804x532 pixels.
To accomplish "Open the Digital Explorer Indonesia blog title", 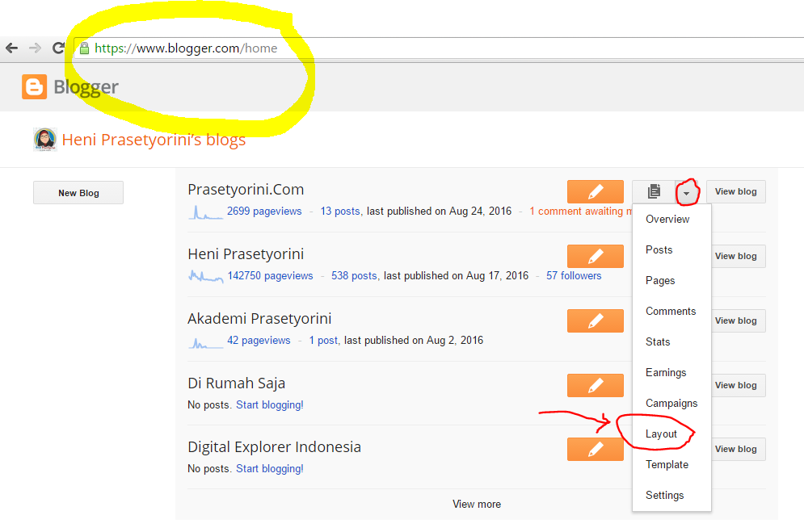I will click(274, 447).
